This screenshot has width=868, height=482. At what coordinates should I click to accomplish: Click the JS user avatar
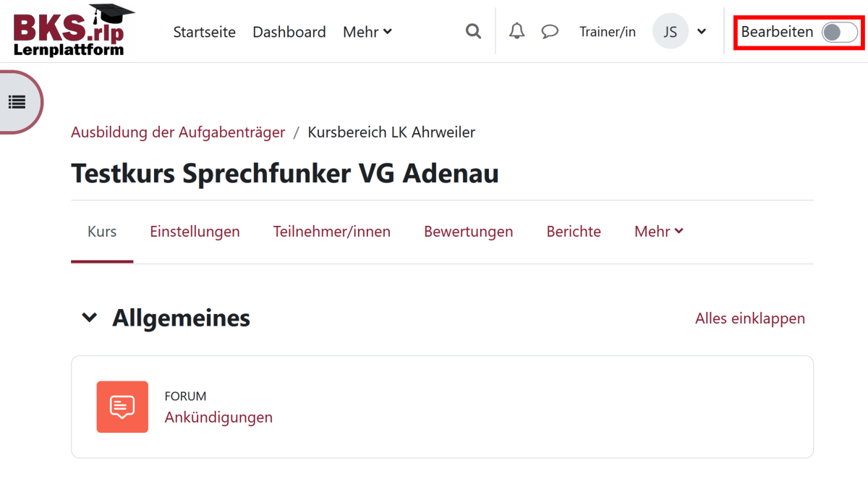point(670,32)
